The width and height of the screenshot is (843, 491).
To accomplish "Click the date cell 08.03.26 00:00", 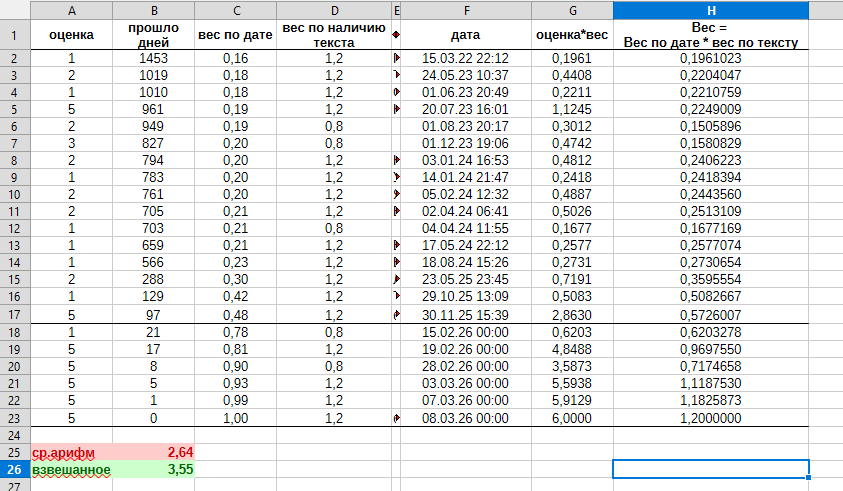I will click(x=465, y=418).
